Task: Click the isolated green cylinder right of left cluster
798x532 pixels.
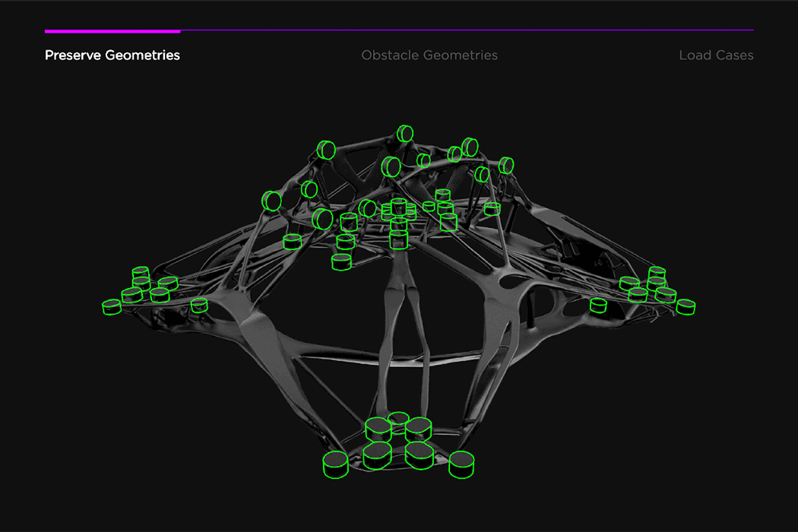Action: pos(199,305)
